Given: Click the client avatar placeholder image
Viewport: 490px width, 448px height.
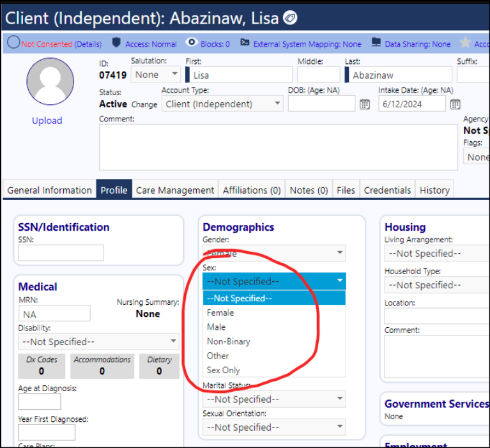Looking at the screenshot, I should (x=50, y=81).
